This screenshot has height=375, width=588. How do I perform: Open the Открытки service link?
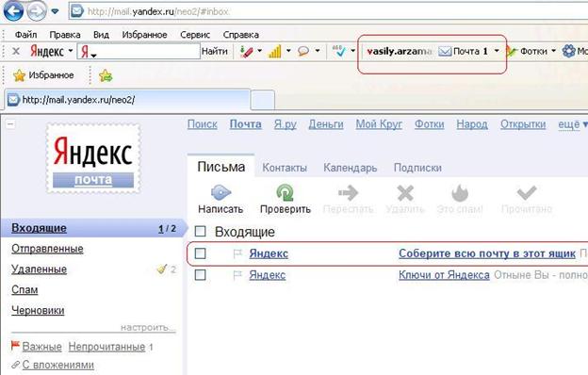[x=523, y=124]
